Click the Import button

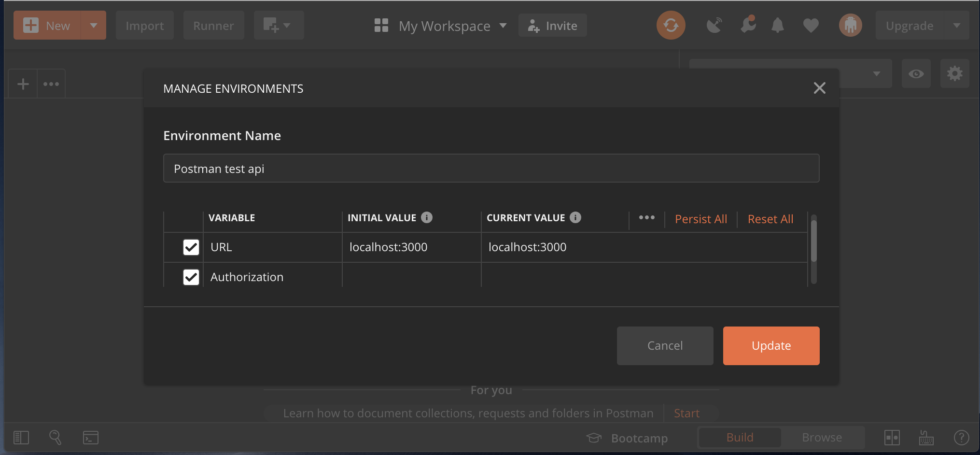click(x=145, y=26)
